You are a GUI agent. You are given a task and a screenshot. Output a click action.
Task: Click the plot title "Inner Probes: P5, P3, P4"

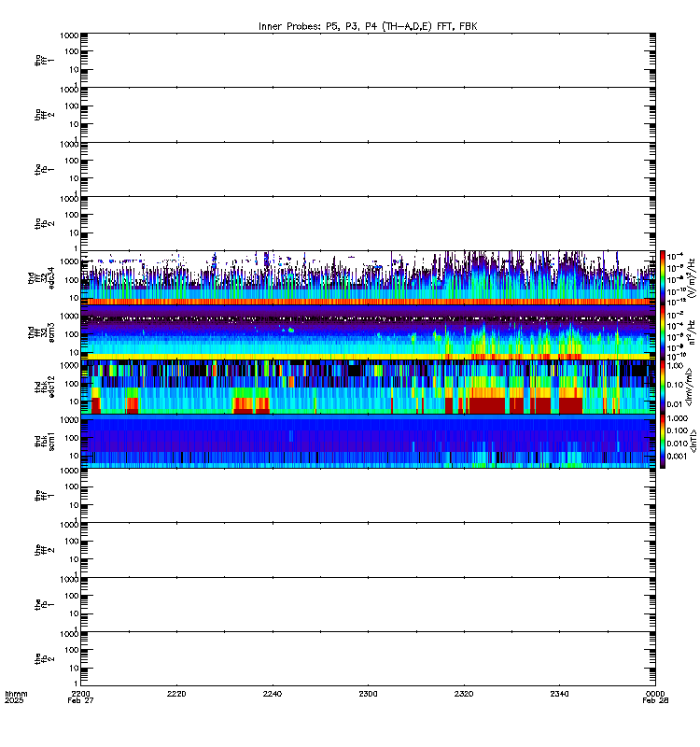tap(318, 26)
